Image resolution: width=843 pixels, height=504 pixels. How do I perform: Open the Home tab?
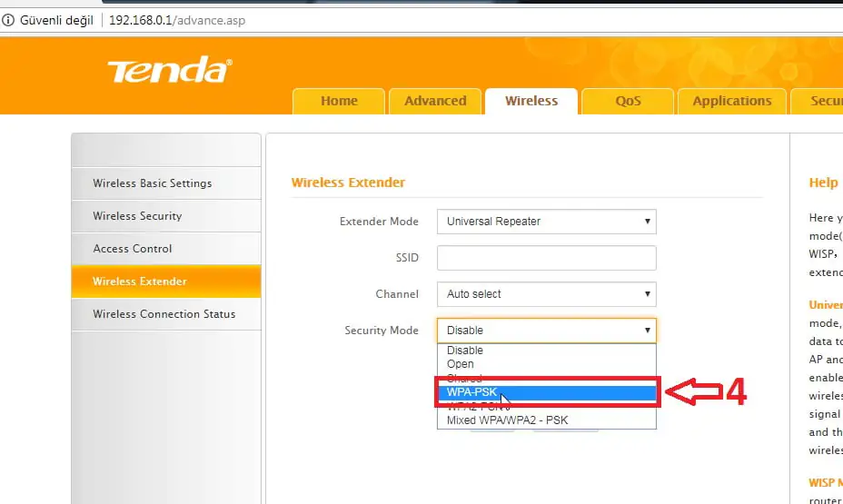point(339,101)
